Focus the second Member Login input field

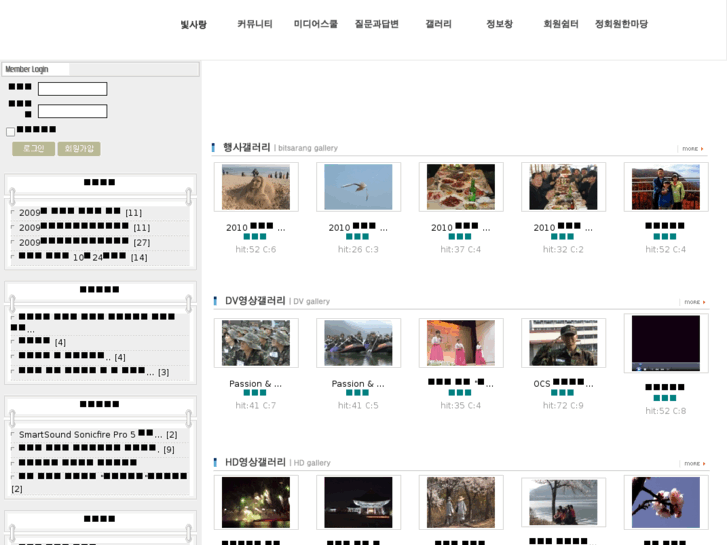point(72,111)
